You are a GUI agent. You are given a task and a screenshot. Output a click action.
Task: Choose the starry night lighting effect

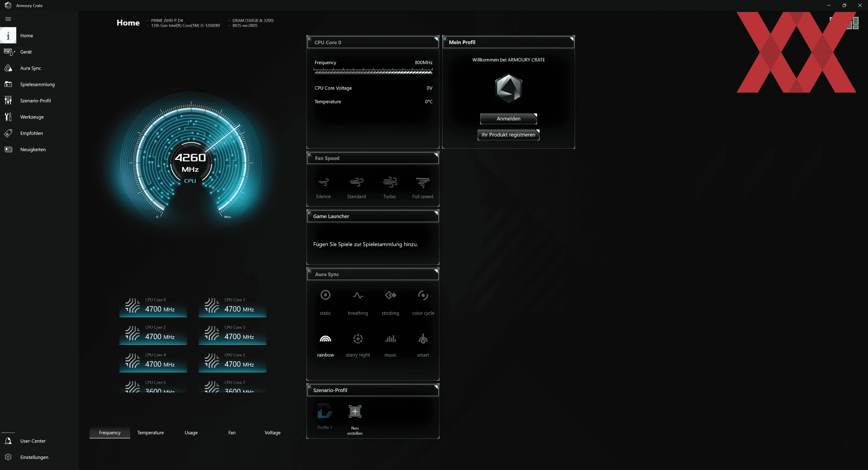[358, 346]
